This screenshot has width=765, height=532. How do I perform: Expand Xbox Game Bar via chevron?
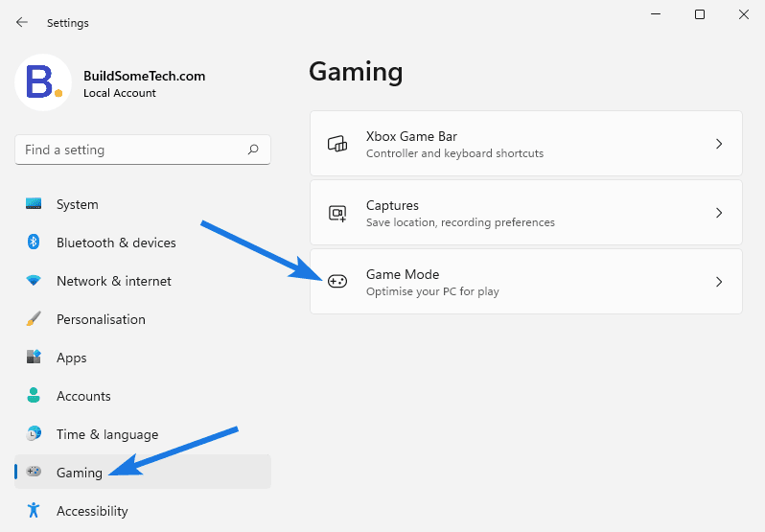719,144
